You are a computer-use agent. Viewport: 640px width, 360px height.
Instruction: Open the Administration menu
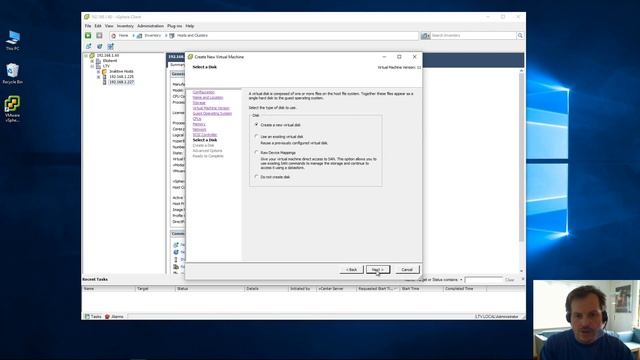pos(150,26)
